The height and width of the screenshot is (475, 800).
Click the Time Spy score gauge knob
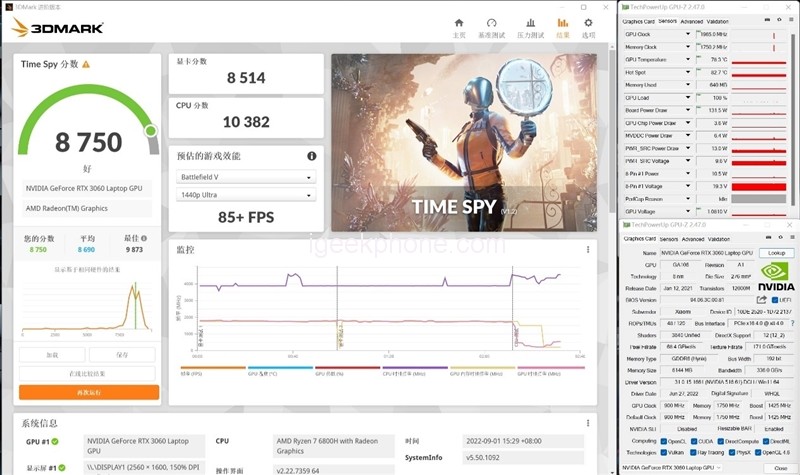[152, 130]
